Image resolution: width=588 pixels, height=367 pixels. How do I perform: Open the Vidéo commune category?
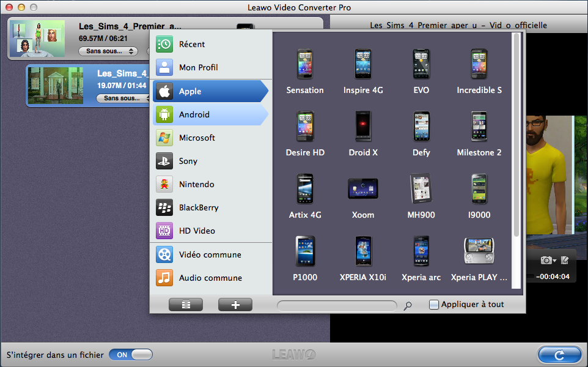211,255
